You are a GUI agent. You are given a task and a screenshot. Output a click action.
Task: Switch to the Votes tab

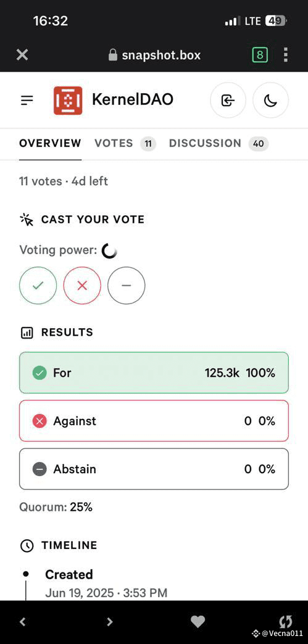click(125, 143)
